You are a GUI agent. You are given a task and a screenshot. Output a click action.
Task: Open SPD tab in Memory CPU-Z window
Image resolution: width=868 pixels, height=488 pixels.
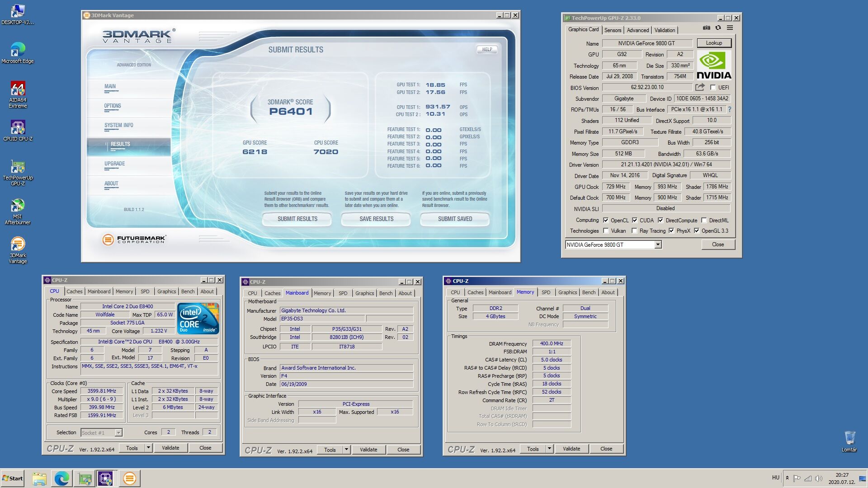(546, 292)
